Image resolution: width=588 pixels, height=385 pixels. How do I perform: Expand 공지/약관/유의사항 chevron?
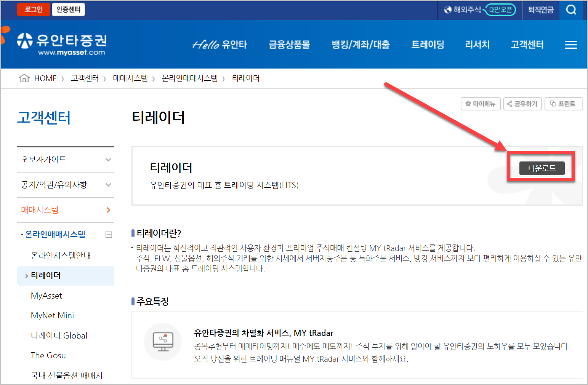click(109, 185)
